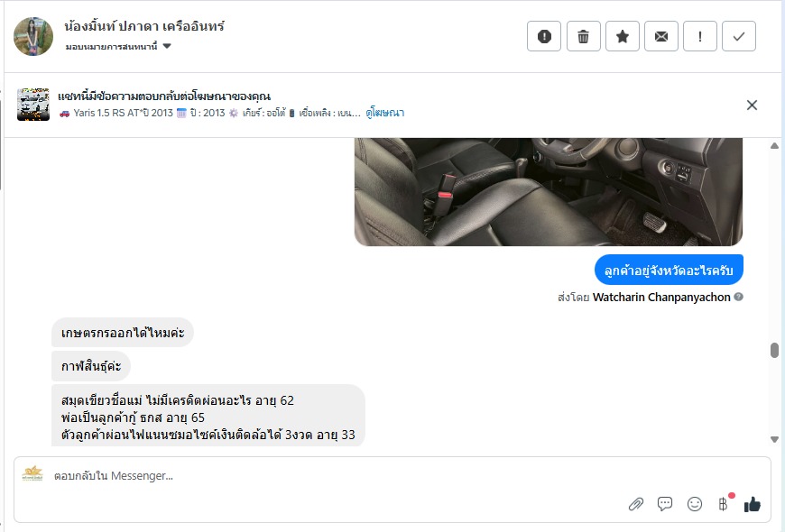Image resolution: width=785 pixels, height=532 pixels.
Task: Open the ดูโฆษณา view ad link
Action: coord(384,113)
